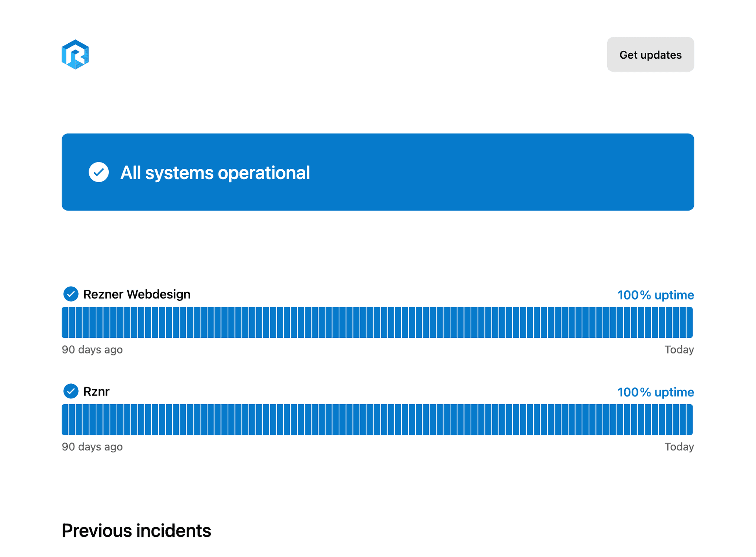The height and width of the screenshot is (557, 756).
Task: Click the Today label under Rznr
Action: (679, 447)
